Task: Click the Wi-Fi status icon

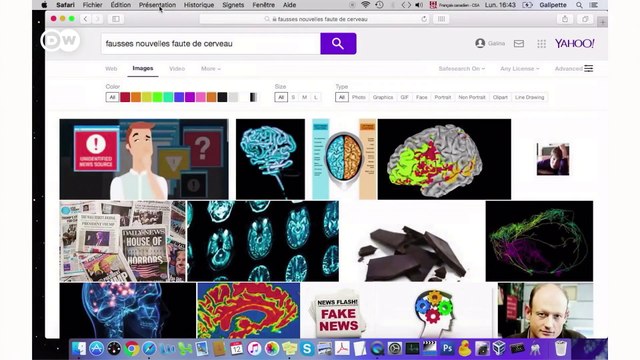Action: pyautogui.click(x=365, y=5)
